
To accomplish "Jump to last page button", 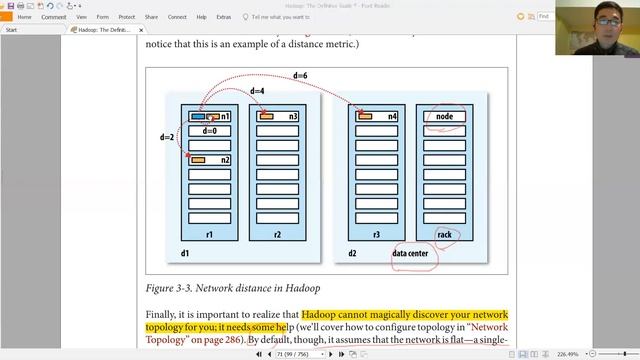I will pos(341,354).
